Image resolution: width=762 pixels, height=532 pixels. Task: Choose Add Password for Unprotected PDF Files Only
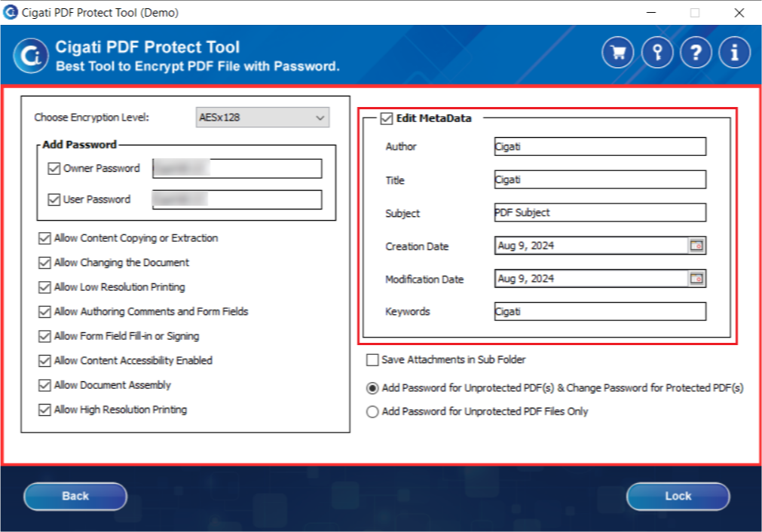pos(372,412)
